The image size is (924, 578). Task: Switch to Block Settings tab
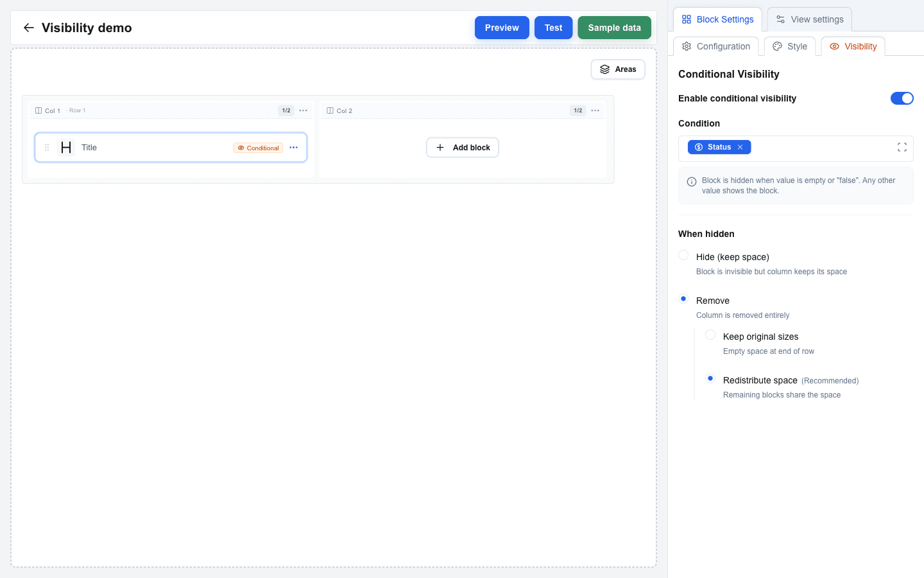click(717, 19)
